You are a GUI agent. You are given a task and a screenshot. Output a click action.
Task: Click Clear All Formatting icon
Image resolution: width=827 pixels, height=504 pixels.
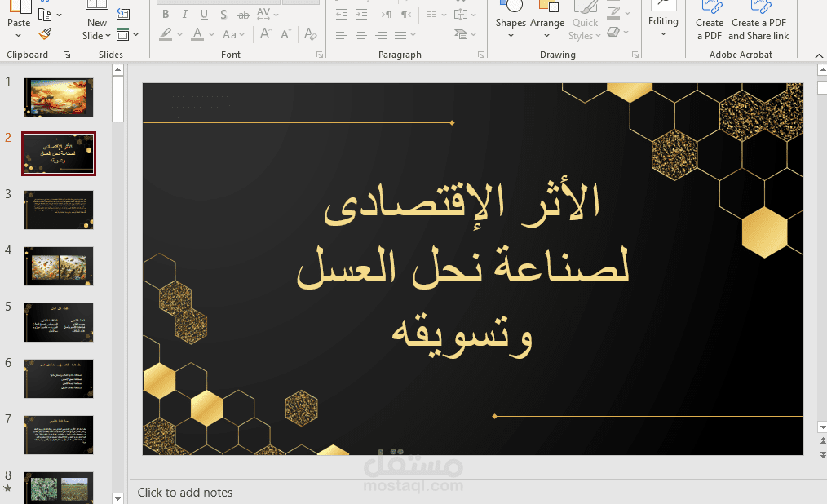coord(310,34)
